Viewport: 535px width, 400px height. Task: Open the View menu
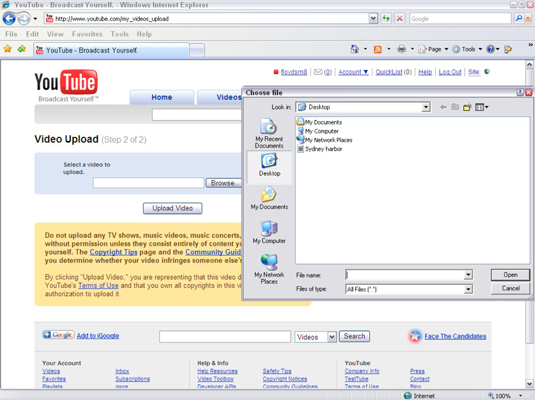point(55,34)
